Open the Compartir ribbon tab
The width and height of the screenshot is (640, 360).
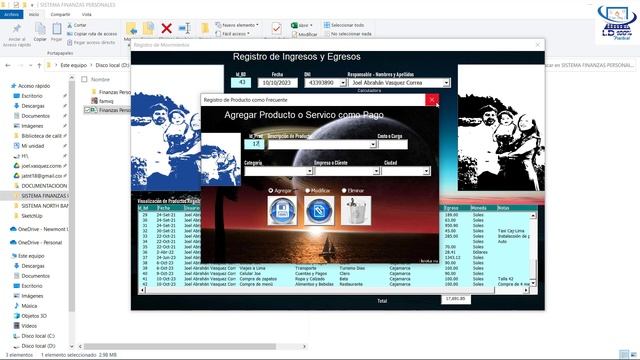60,14
